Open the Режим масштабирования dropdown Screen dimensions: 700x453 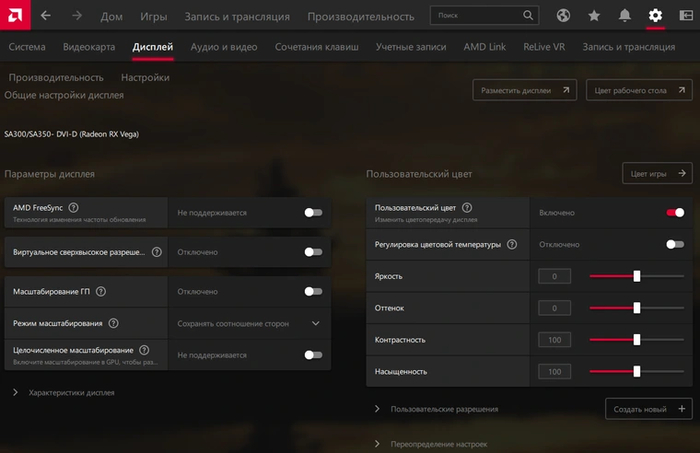coord(316,323)
